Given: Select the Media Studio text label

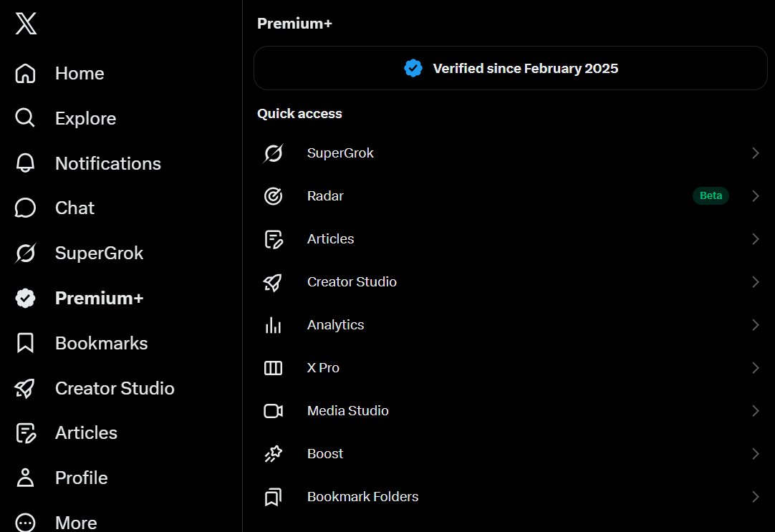Looking at the screenshot, I should tap(348, 411).
